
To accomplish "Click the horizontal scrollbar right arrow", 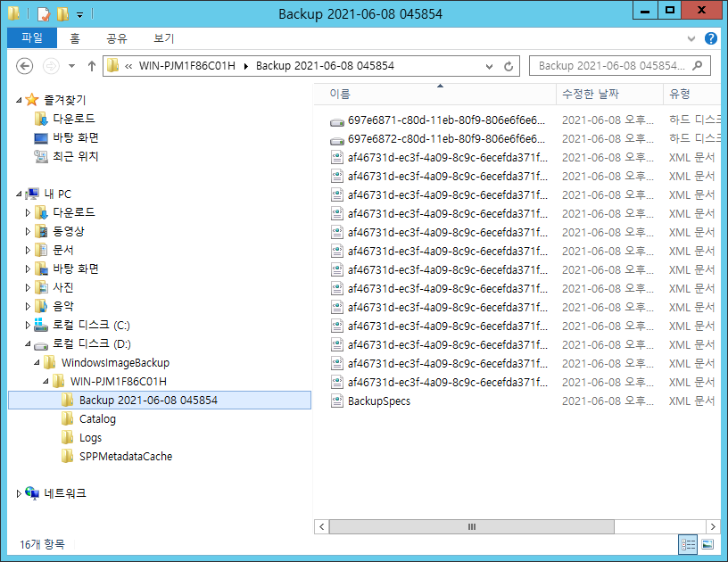I will 713,526.
